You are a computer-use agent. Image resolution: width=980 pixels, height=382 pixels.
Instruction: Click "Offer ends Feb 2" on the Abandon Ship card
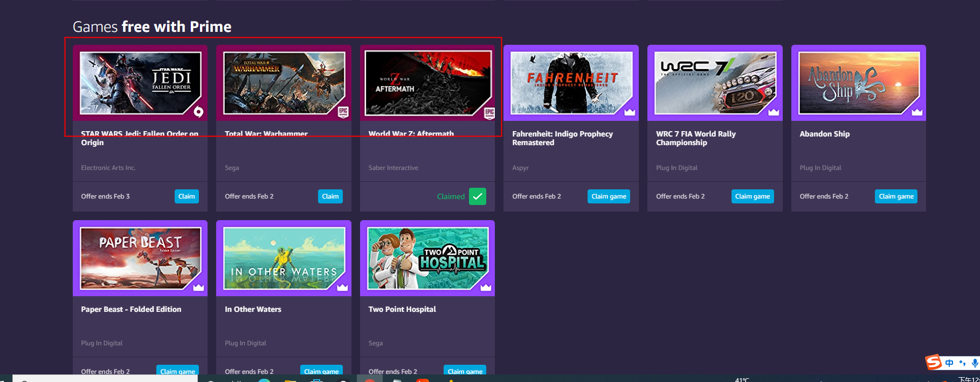(x=824, y=196)
